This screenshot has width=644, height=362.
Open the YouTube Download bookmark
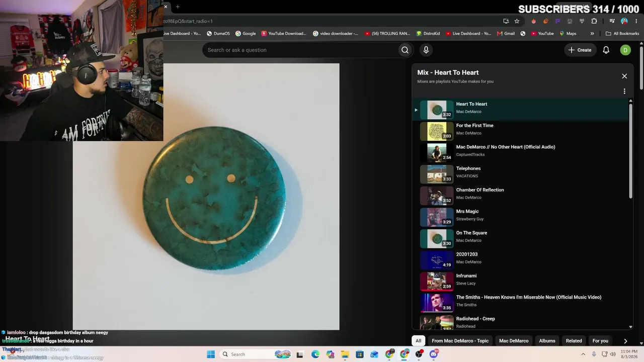pyautogui.click(x=284, y=34)
